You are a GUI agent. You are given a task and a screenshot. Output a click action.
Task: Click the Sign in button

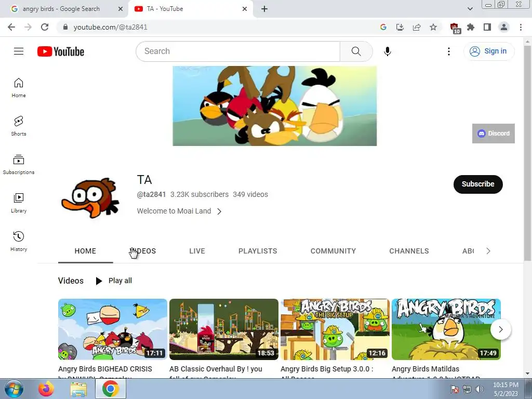[489, 51]
